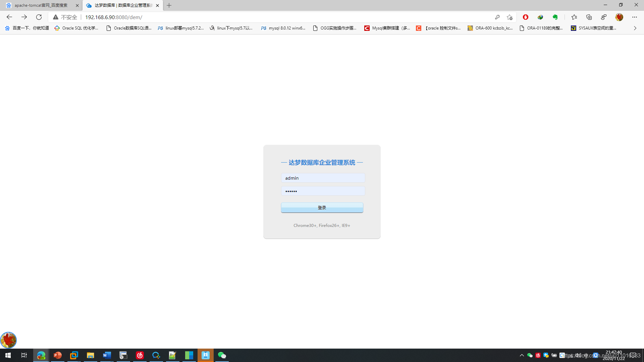Screen dimensions: 644x362
Task: Open OGG实施操作步骤 bookmark
Action: [x=335, y=28]
